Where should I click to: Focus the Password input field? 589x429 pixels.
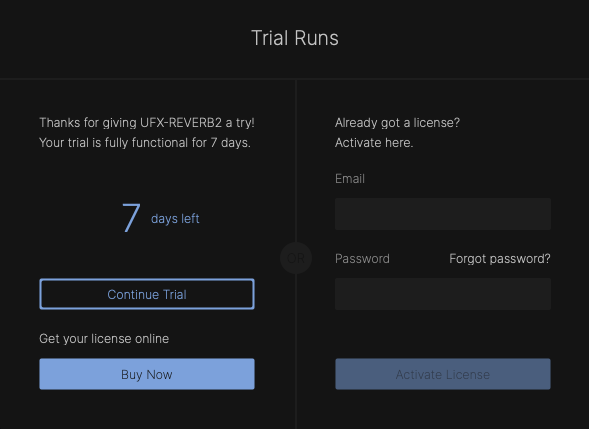pos(443,294)
